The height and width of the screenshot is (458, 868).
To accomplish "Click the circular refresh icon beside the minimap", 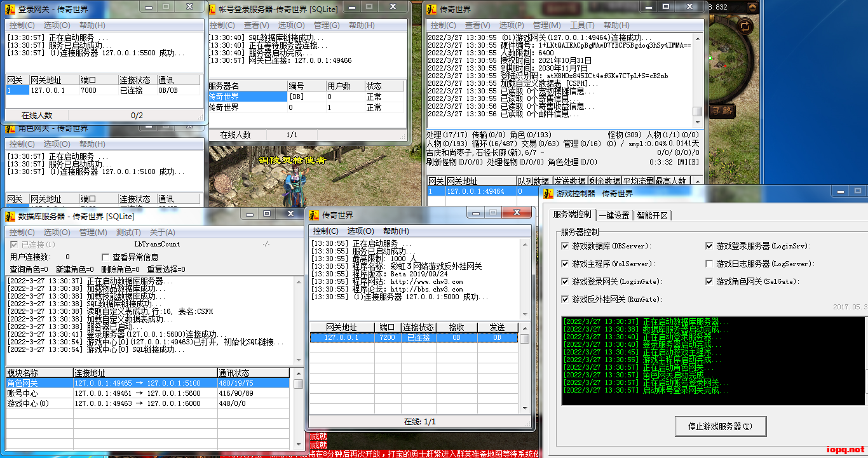I will [x=744, y=27].
